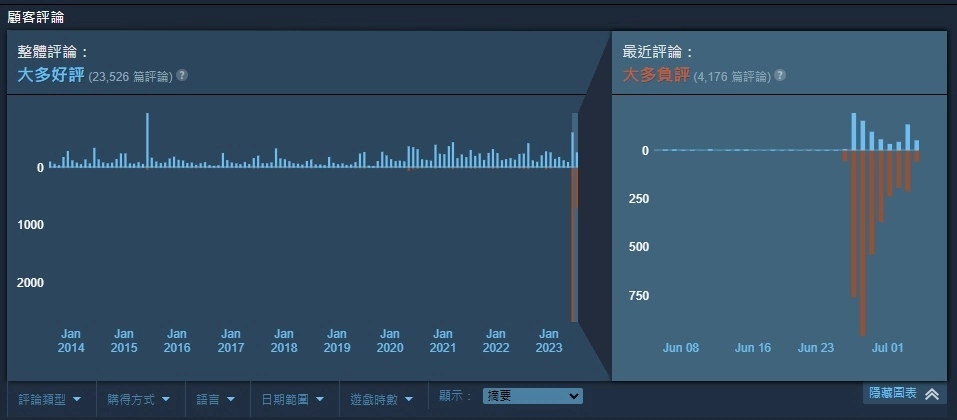
Task: Click the Jan 2020 axis label
Action: (390, 341)
